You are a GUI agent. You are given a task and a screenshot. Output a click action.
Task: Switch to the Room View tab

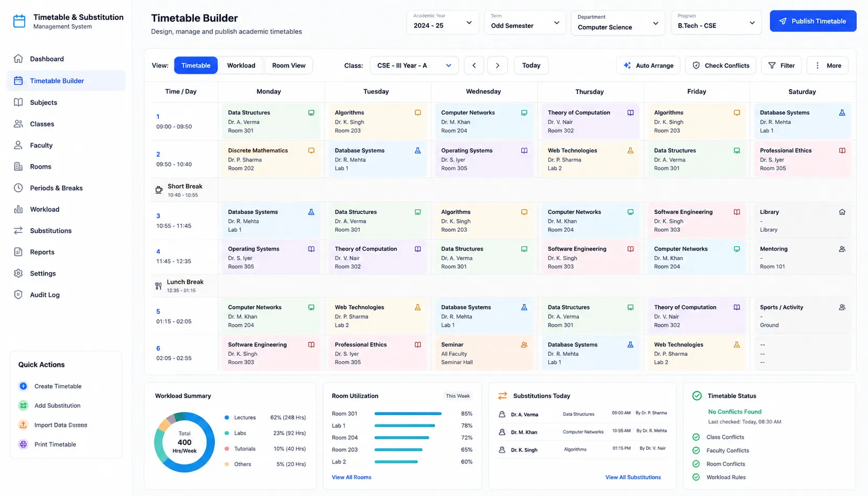[x=289, y=65]
